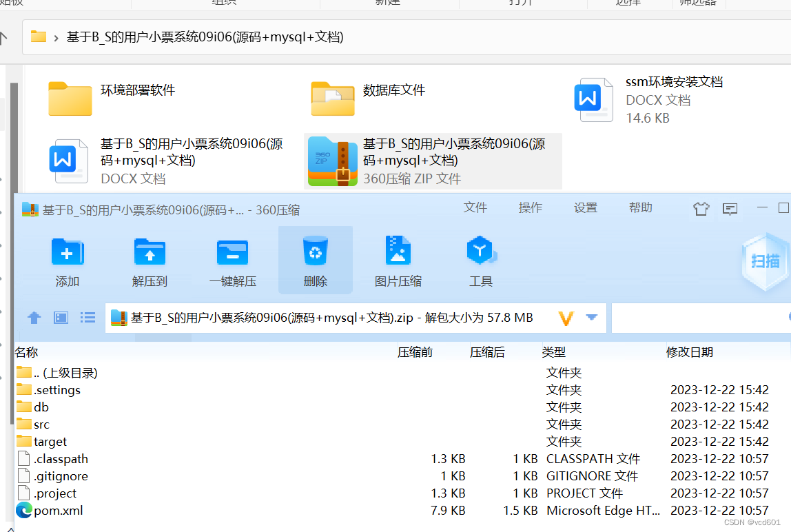
Task: Open the 图片压缩 image compression tool
Action: pos(398,260)
